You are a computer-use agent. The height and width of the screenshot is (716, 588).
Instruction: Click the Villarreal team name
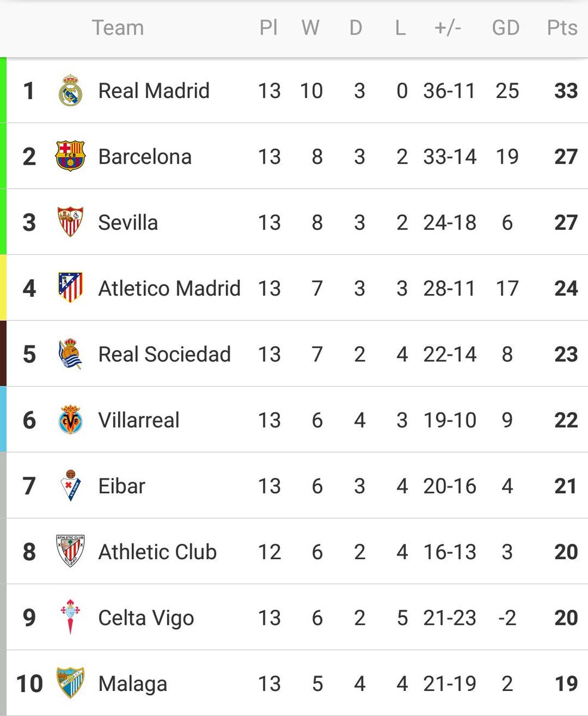click(x=139, y=420)
